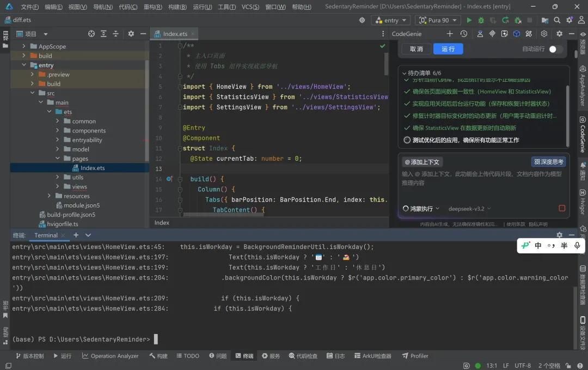Open the search everywhere magnifier
Image resolution: width=588 pixels, height=370 pixels.
pos(558,20)
